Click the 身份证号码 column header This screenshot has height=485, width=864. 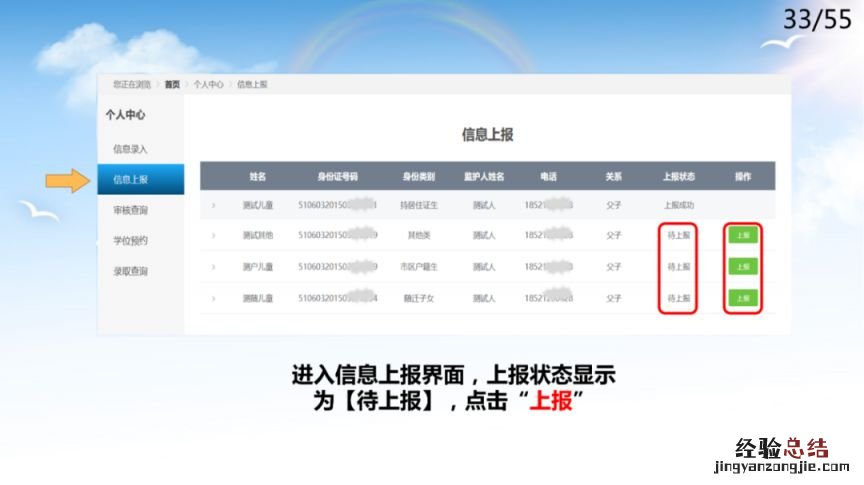pos(338,176)
